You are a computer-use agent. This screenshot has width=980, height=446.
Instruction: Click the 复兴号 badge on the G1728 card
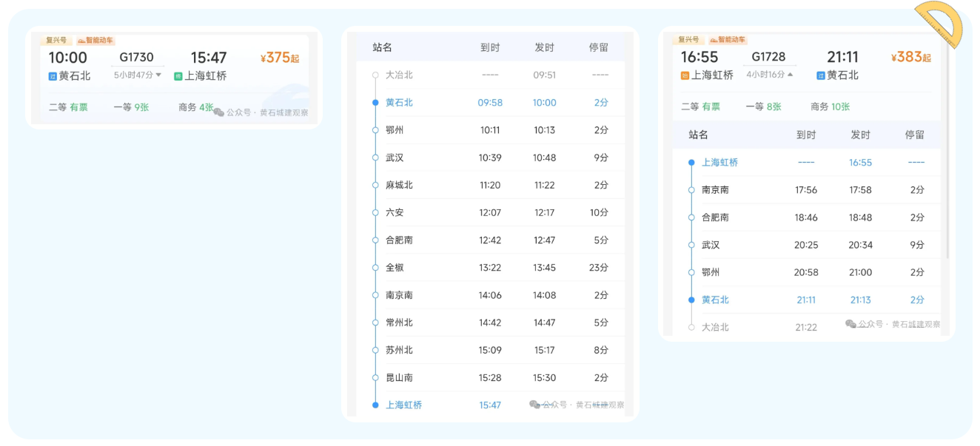(x=690, y=39)
